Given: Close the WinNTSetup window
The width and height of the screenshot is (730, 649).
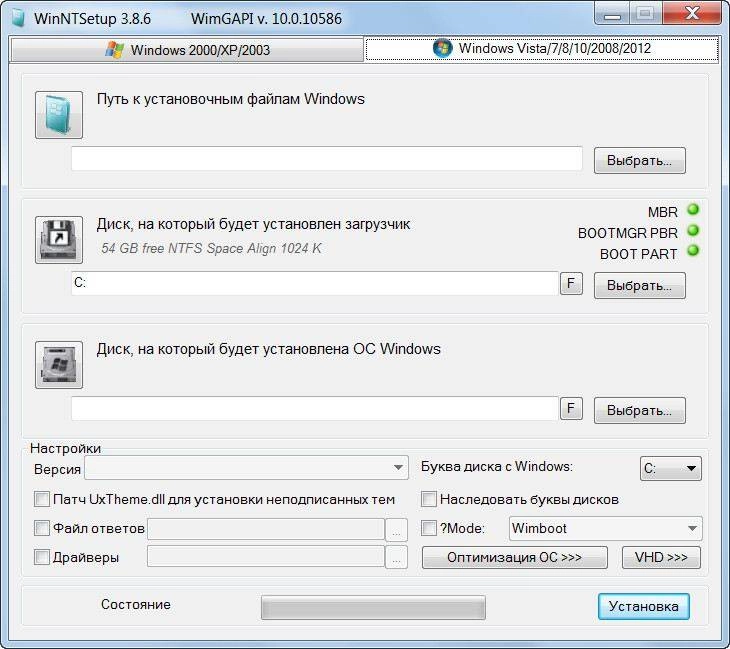Looking at the screenshot, I should coord(692,13).
